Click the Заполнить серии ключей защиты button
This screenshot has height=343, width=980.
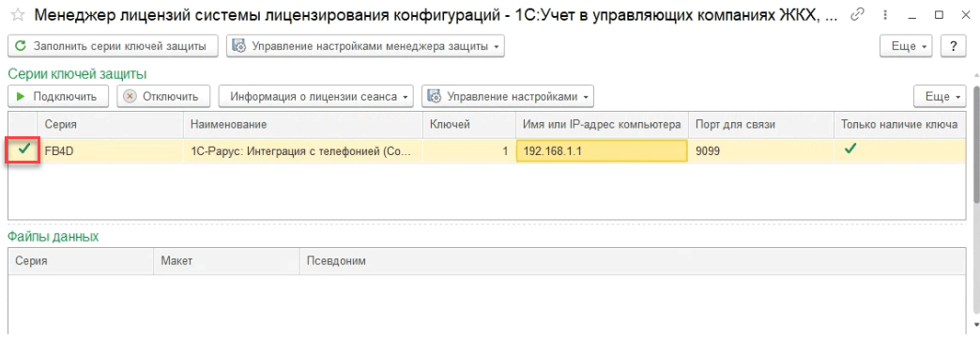[113, 46]
